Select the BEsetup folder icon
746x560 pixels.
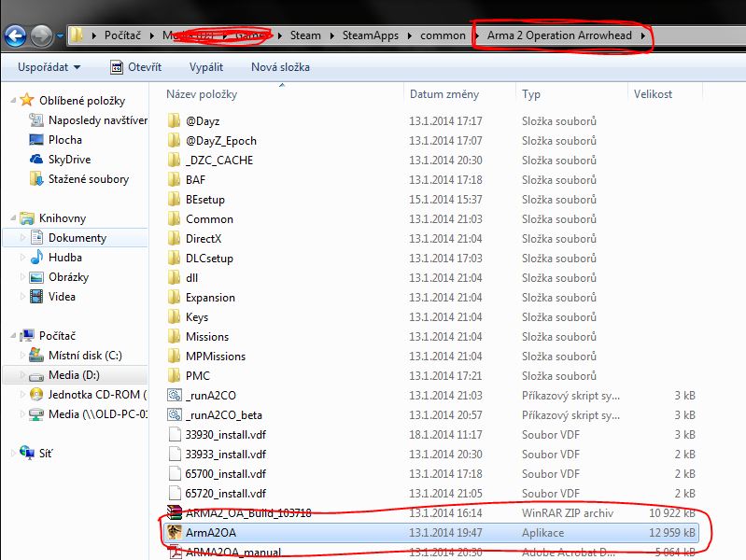pyautogui.click(x=175, y=199)
